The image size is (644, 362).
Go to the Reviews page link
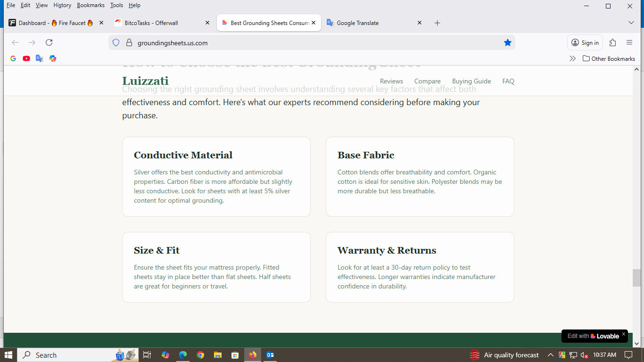click(x=391, y=81)
